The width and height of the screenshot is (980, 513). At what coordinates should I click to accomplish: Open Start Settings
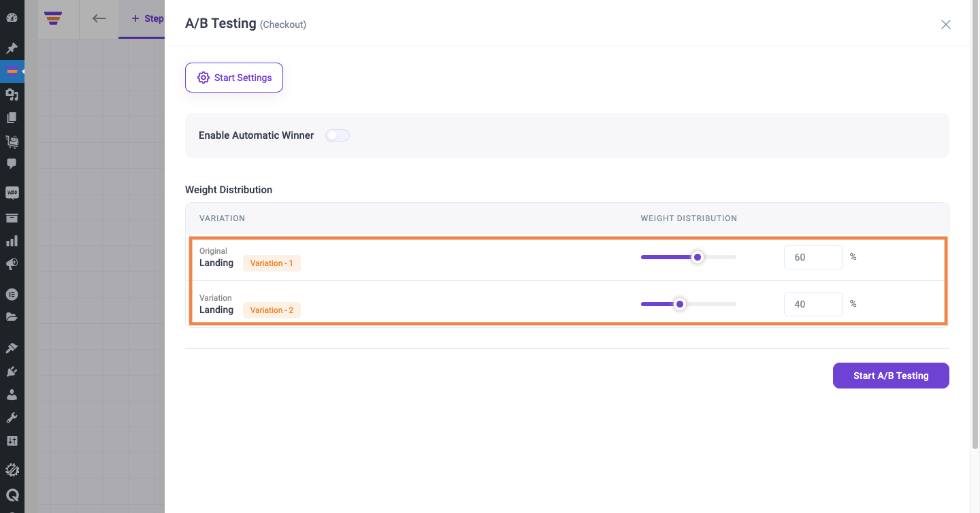(234, 78)
